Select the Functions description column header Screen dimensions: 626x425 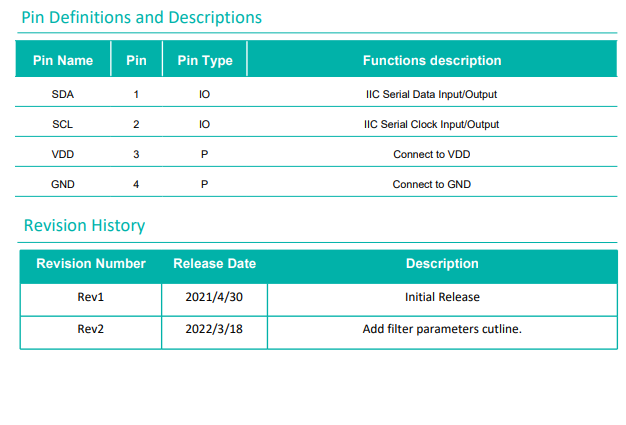coord(431,60)
